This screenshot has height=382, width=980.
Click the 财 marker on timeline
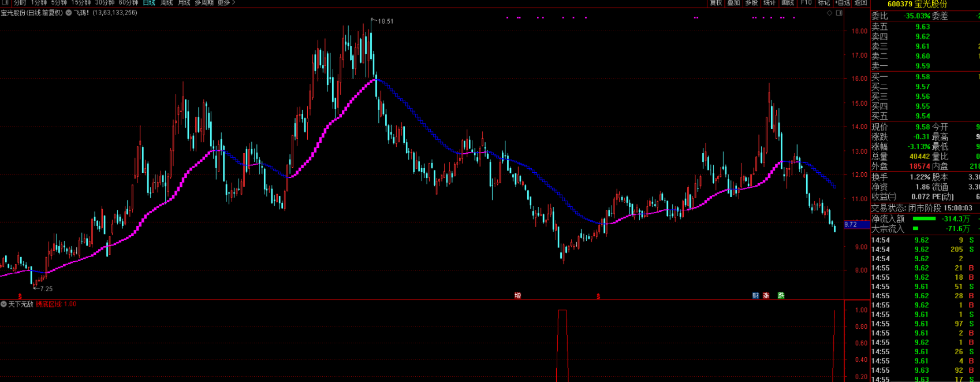756,296
